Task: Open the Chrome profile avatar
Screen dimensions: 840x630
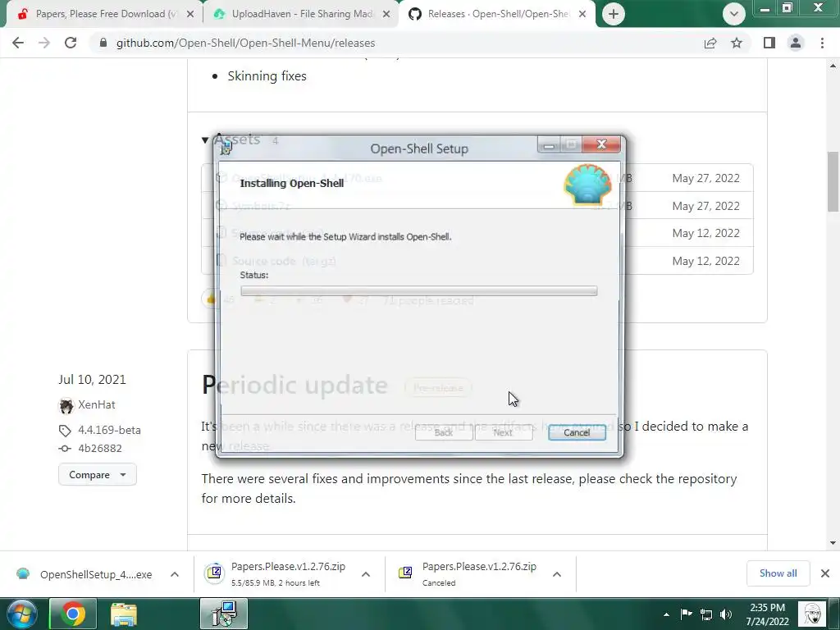Action: pos(796,43)
